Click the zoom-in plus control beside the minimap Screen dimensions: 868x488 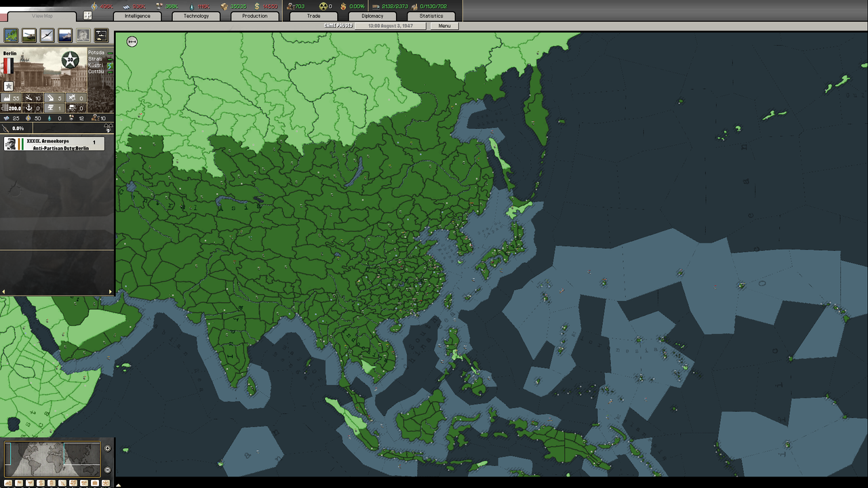108,449
